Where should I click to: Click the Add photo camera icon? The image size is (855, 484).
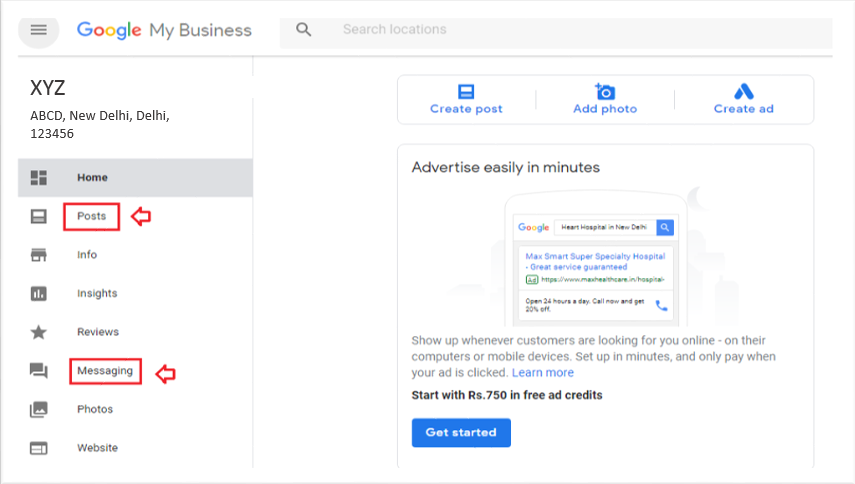pos(605,91)
